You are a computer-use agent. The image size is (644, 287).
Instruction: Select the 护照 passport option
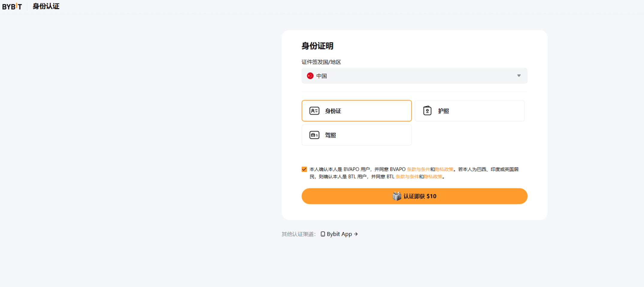(470, 111)
